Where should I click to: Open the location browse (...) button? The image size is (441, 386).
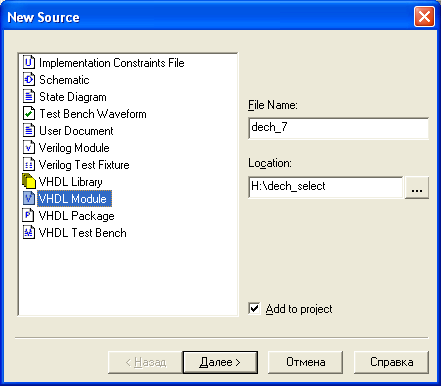pyautogui.click(x=417, y=188)
